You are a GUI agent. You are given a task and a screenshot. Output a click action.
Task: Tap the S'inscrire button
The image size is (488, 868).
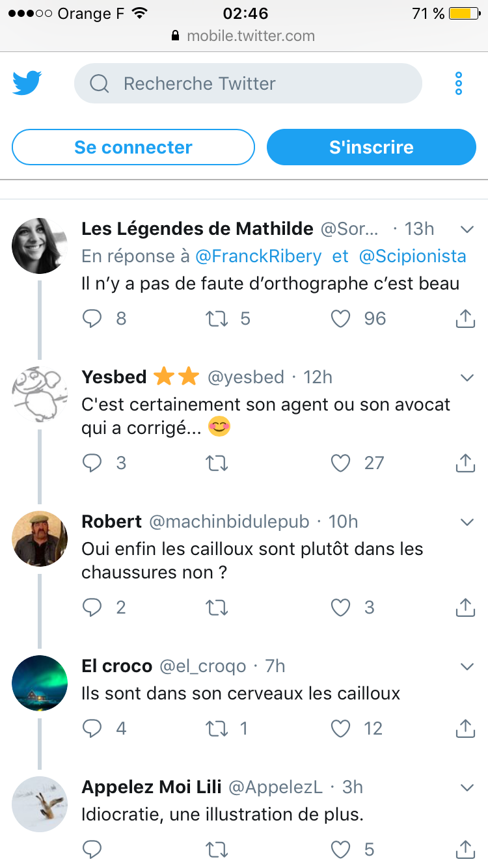pos(371,147)
